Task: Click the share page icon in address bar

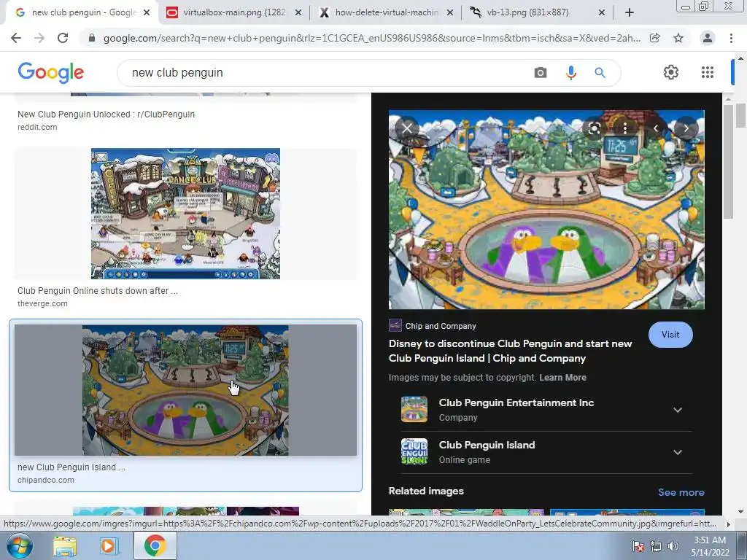Action: pyautogui.click(x=655, y=38)
